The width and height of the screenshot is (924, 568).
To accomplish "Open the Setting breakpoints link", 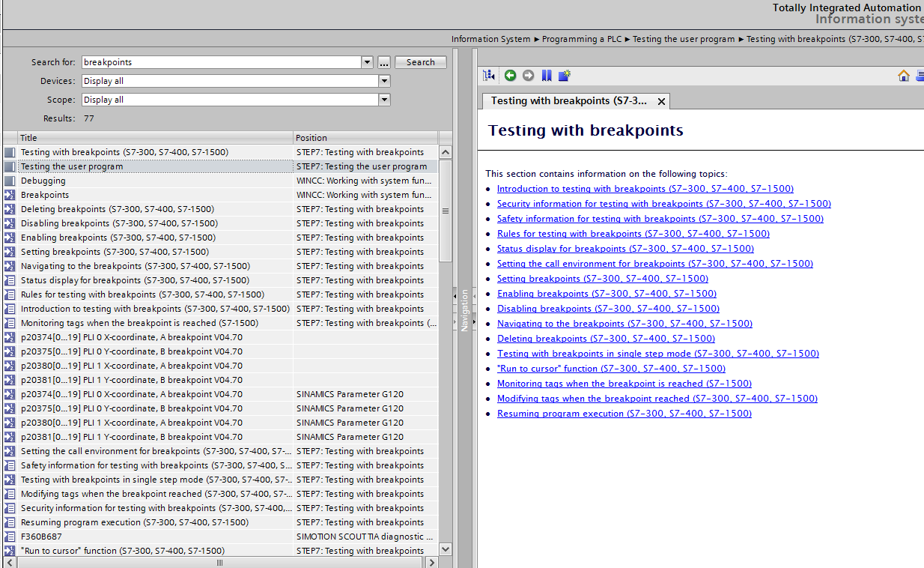I will coord(603,279).
